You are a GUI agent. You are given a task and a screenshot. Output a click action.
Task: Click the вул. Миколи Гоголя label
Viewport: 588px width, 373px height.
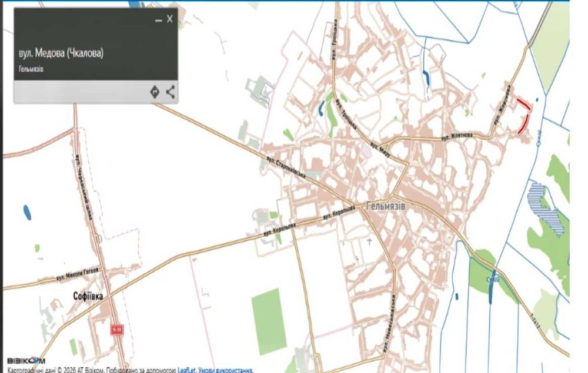click(78, 274)
